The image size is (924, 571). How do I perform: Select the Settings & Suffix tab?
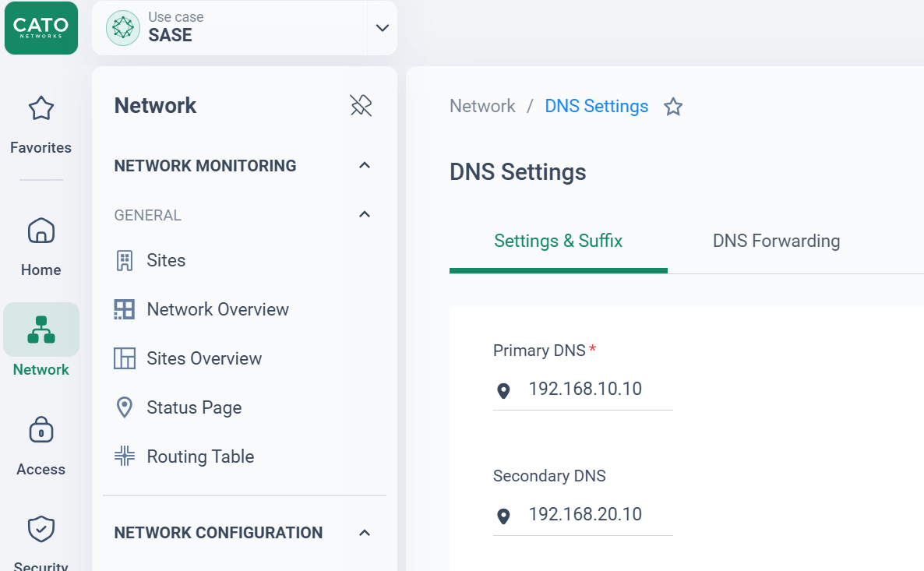(558, 241)
